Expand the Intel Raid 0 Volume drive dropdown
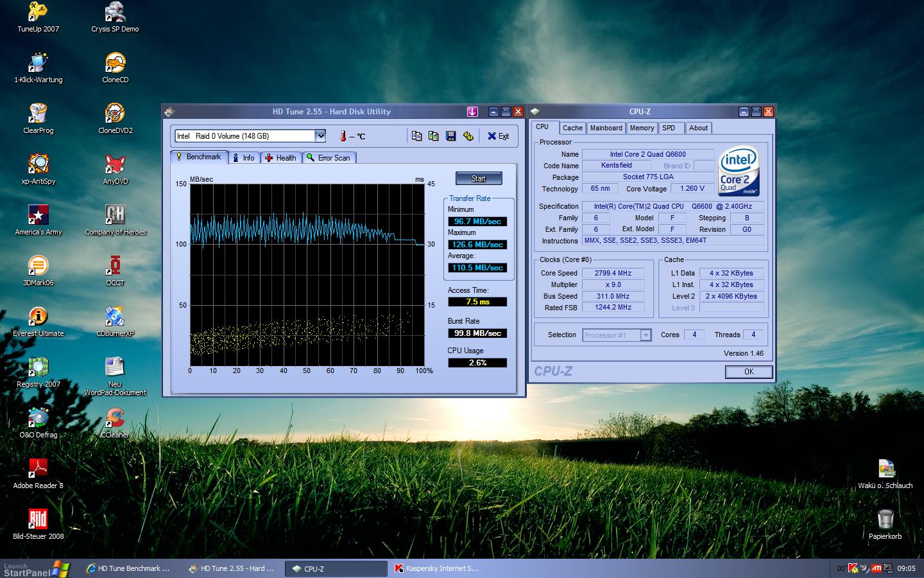Viewport: 924px width, 578px height. pos(320,136)
